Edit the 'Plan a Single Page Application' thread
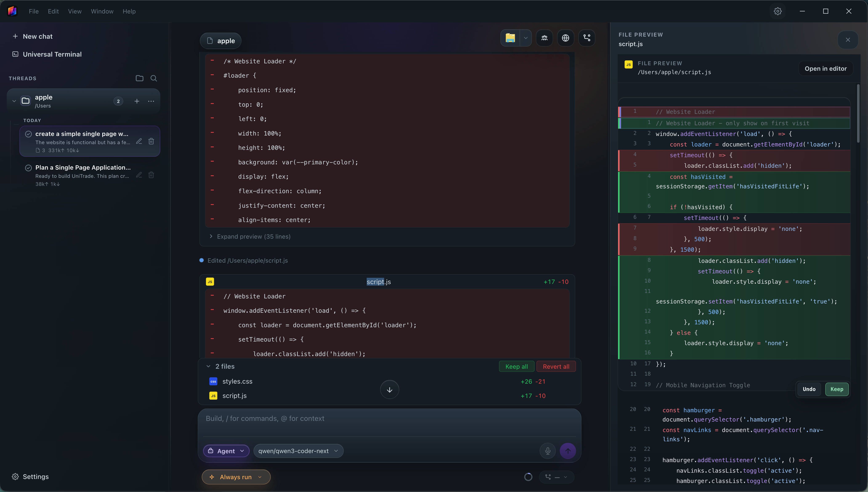The image size is (868, 492). (139, 175)
